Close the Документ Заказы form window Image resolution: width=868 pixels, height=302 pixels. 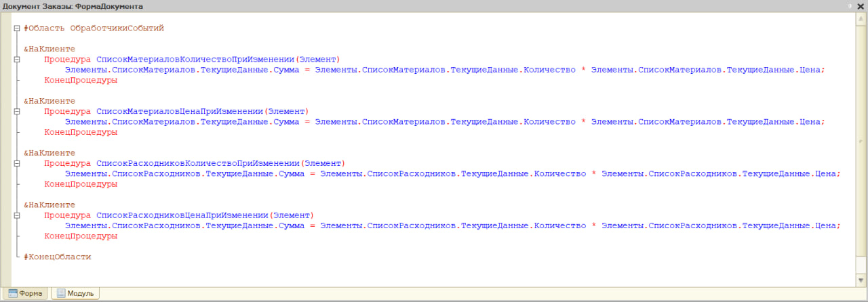861,5
